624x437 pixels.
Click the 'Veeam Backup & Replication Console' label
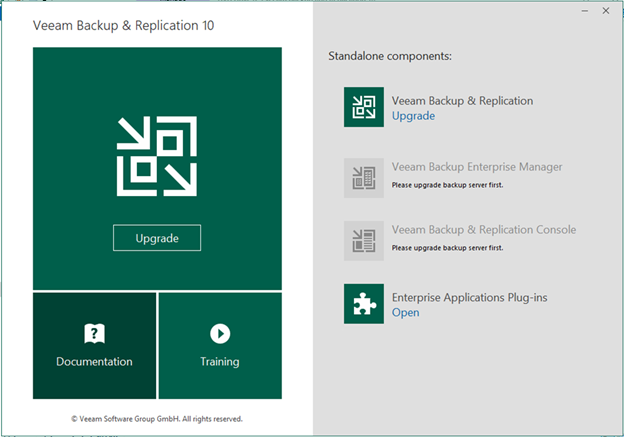pyautogui.click(x=484, y=230)
